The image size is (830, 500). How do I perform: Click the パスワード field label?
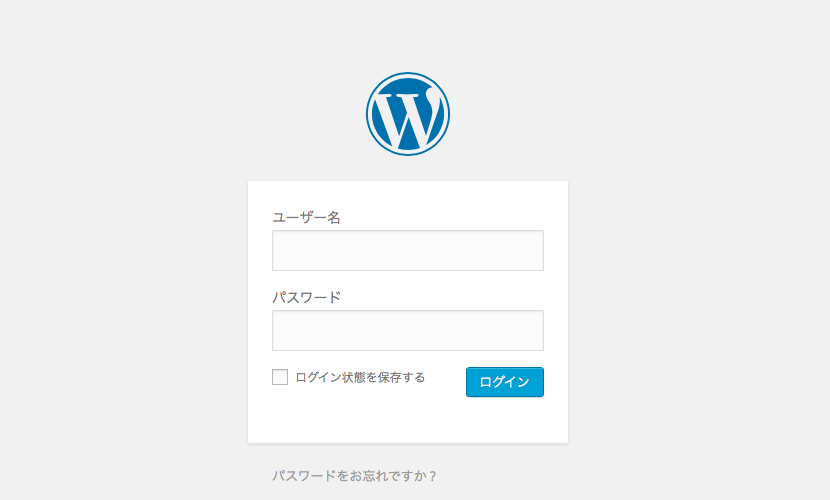point(306,297)
